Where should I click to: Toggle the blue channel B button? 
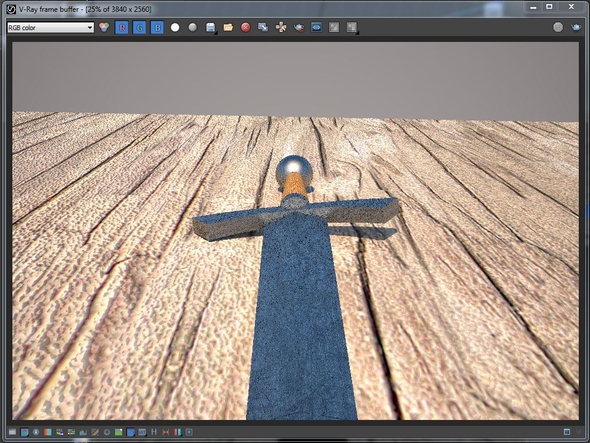(x=157, y=27)
